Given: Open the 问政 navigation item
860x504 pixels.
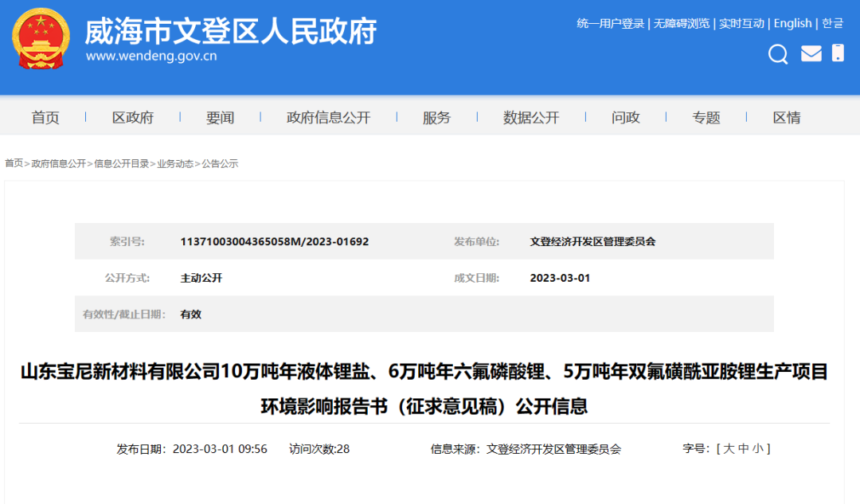Looking at the screenshot, I should click(626, 117).
